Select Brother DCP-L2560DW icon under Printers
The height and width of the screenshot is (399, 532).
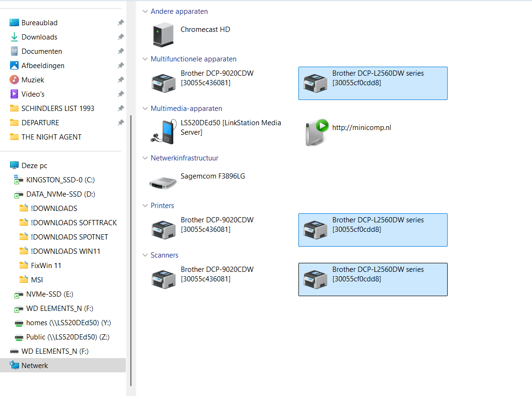315,229
